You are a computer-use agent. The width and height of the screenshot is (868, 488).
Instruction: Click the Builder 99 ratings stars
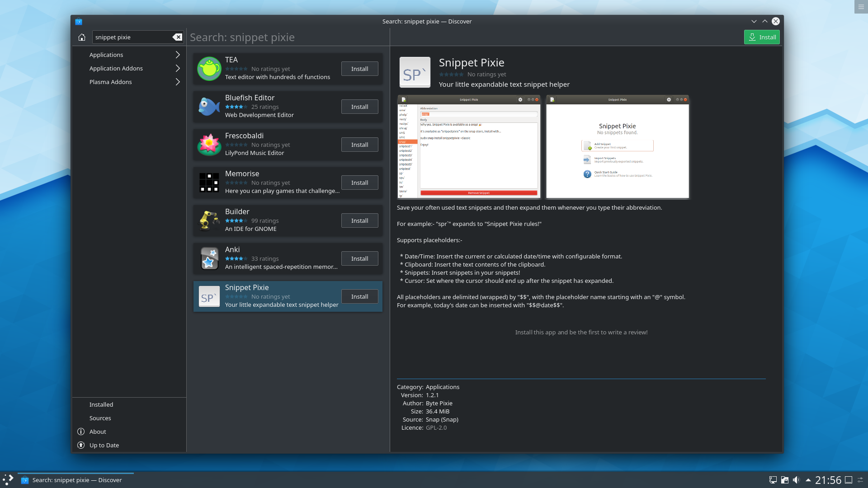[236, 221]
